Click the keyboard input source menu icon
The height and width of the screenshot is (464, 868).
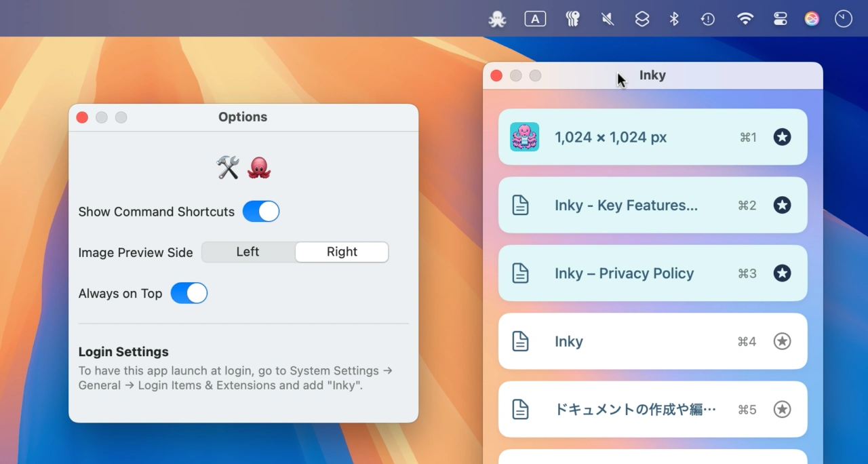(535, 19)
